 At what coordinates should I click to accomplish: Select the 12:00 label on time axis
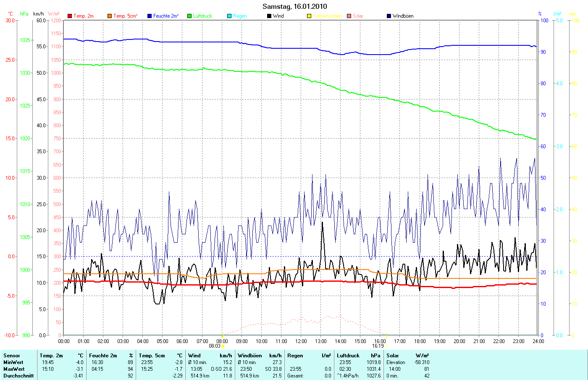pyautogui.click(x=301, y=341)
